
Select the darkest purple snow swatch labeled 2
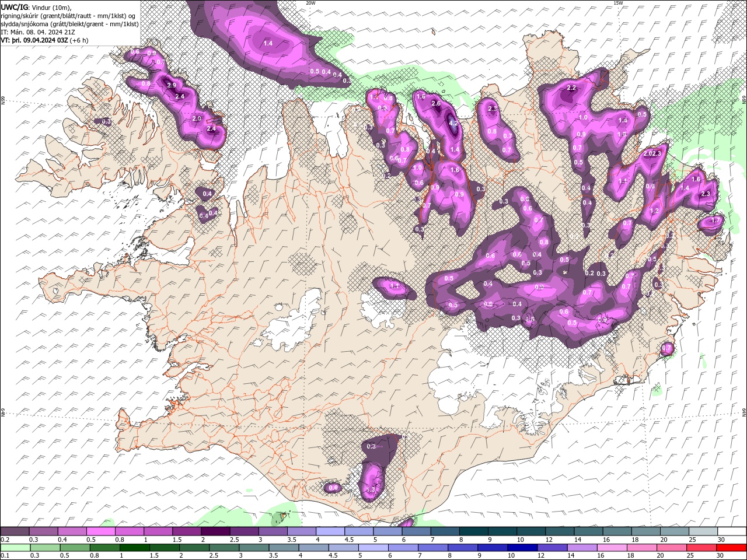tap(215, 532)
